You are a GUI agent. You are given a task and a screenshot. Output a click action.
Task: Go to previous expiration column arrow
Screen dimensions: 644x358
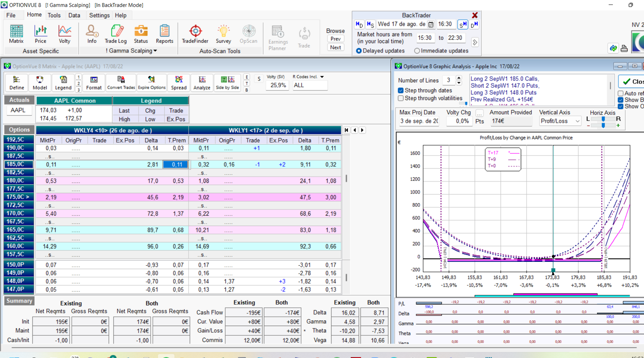pos(355,130)
